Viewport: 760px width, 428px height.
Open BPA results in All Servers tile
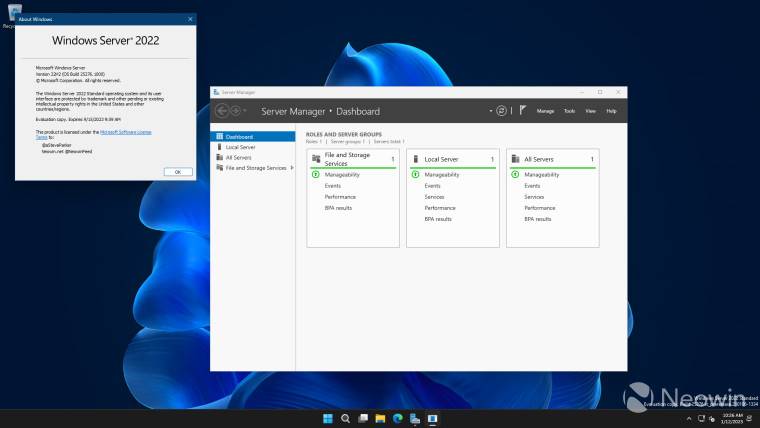click(x=538, y=219)
